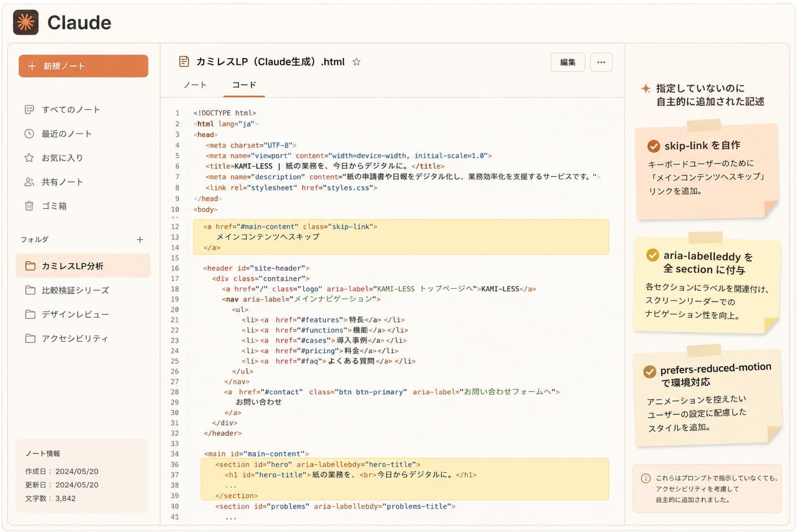798x532 pixels.
Task: Click the <main id="main-content"> code line
Action: pos(256,454)
